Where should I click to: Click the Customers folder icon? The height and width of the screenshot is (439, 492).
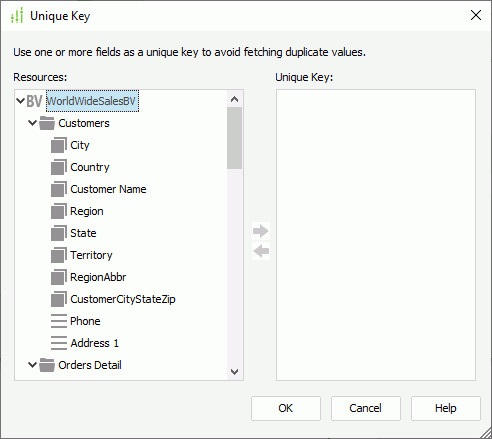point(47,123)
